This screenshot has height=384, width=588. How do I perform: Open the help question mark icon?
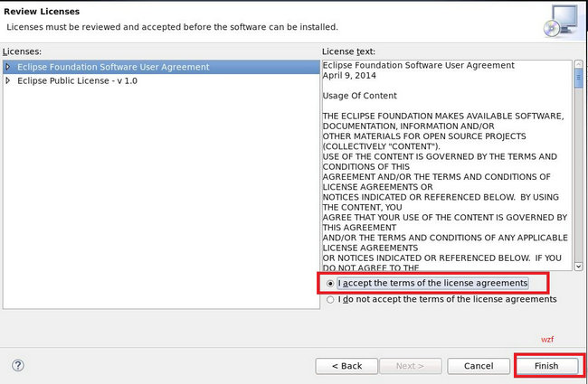[18, 365]
